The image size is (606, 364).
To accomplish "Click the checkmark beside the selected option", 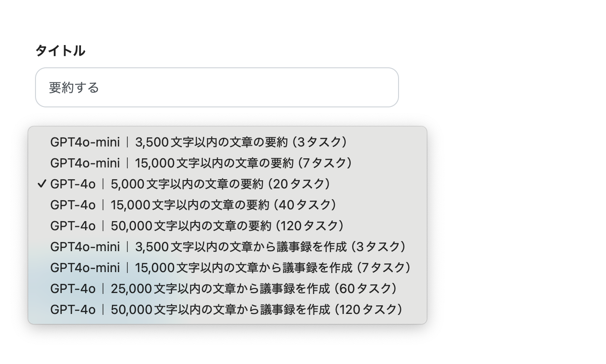I will pos(42,184).
